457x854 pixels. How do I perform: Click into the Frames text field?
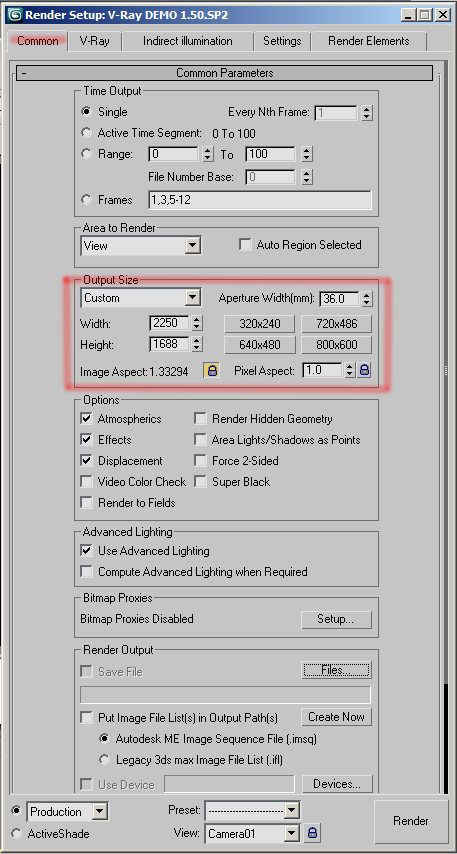(x=260, y=200)
